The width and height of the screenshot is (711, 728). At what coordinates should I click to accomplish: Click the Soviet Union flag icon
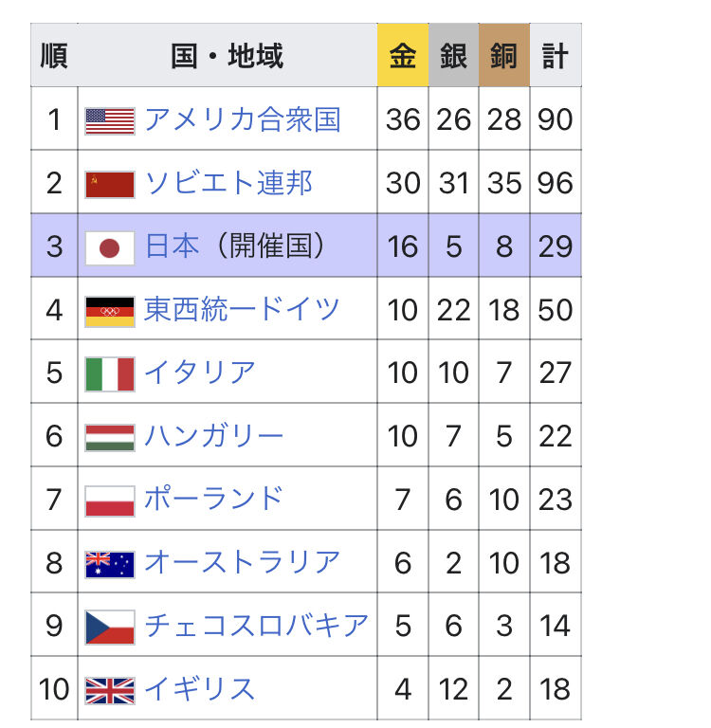click(x=110, y=184)
